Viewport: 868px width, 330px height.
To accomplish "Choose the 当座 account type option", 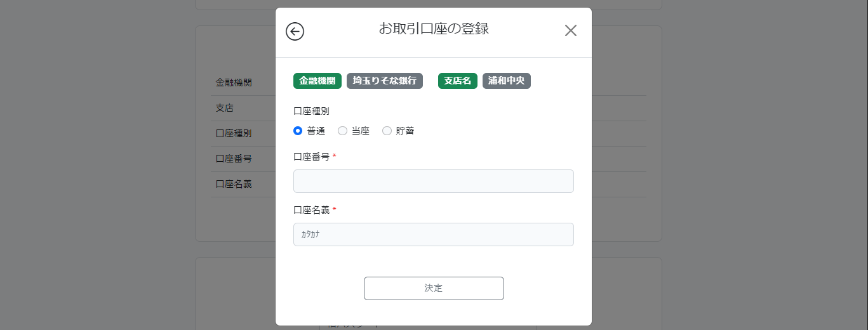I will point(342,131).
